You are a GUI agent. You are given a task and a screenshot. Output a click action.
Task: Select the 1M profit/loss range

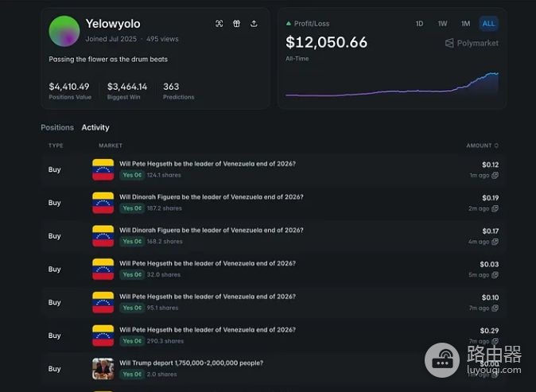pyautogui.click(x=465, y=24)
